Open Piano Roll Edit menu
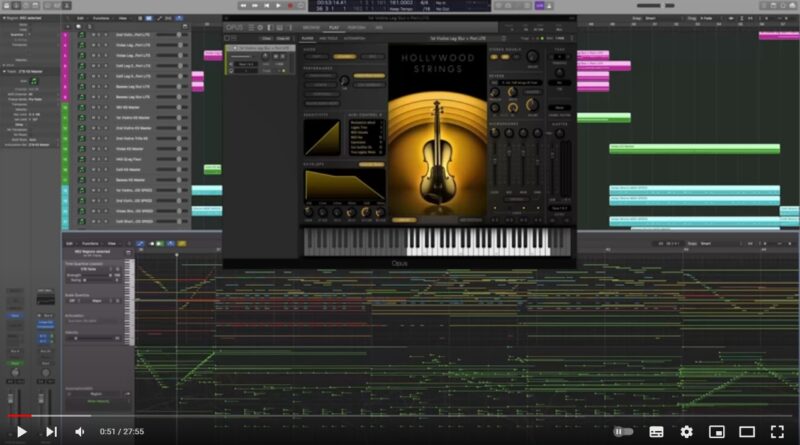 pyautogui.click(x=69, y=243)
